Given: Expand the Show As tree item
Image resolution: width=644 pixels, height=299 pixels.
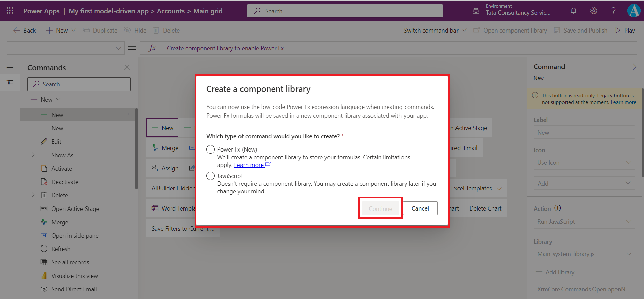Looking at the screenshot, I should point(33,155).
